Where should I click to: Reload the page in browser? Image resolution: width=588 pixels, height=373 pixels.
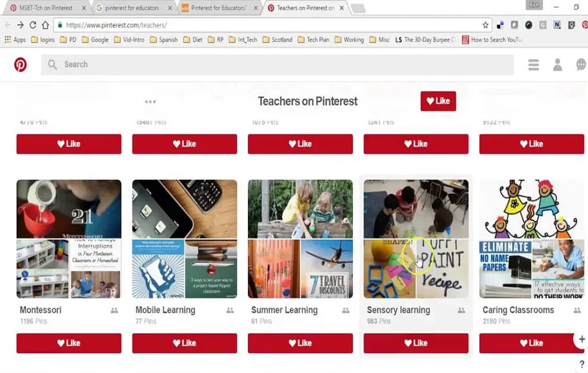pos(33,25)
